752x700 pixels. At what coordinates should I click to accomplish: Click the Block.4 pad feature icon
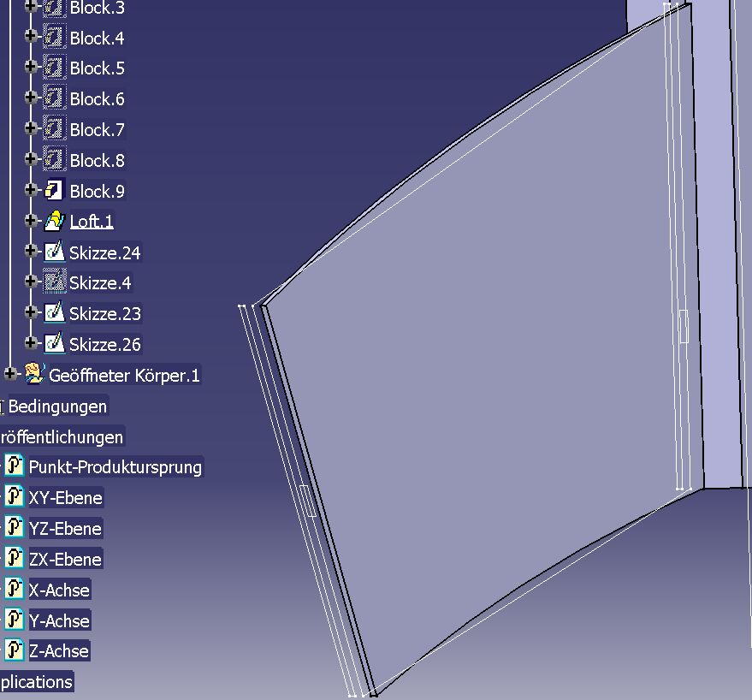54,37
